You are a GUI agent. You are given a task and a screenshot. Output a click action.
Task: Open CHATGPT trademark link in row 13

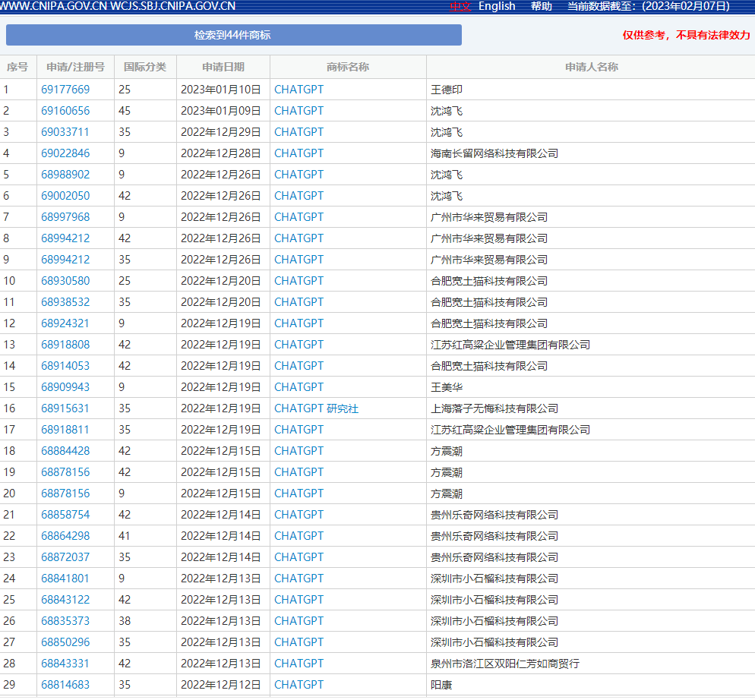pyautogui.click(x=299, y=345)
